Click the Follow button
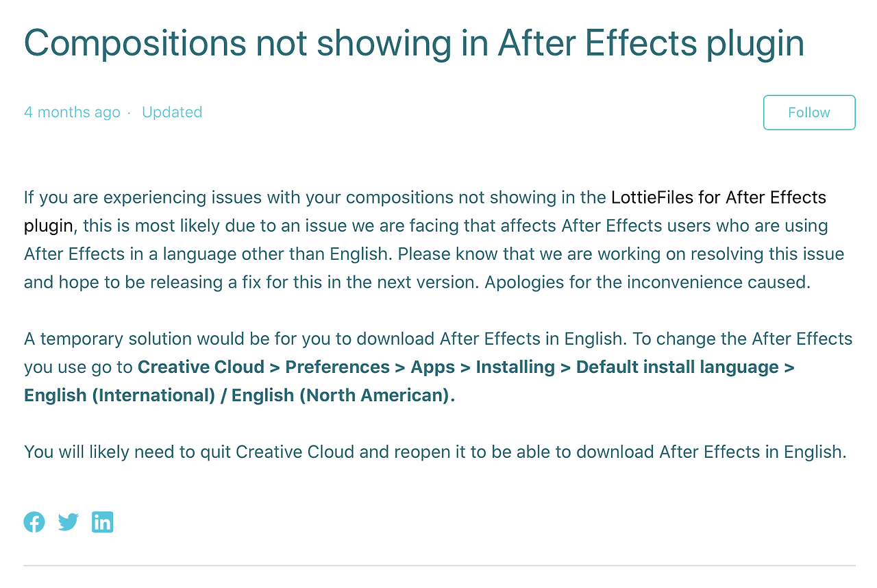Image resolution: width=877 pixels, height=588 pixels. (x=808, y=112)
